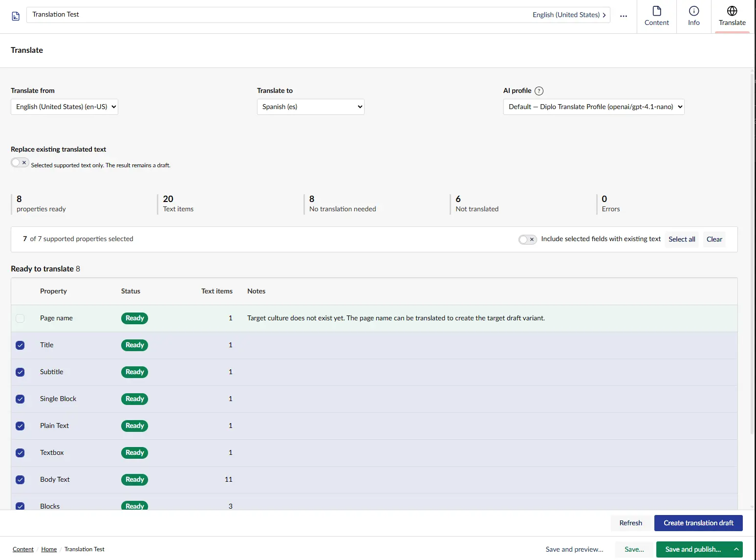Open the English (United States) variant selector
The width and height of the screenshot is (756, 560).
coord(569,15)
